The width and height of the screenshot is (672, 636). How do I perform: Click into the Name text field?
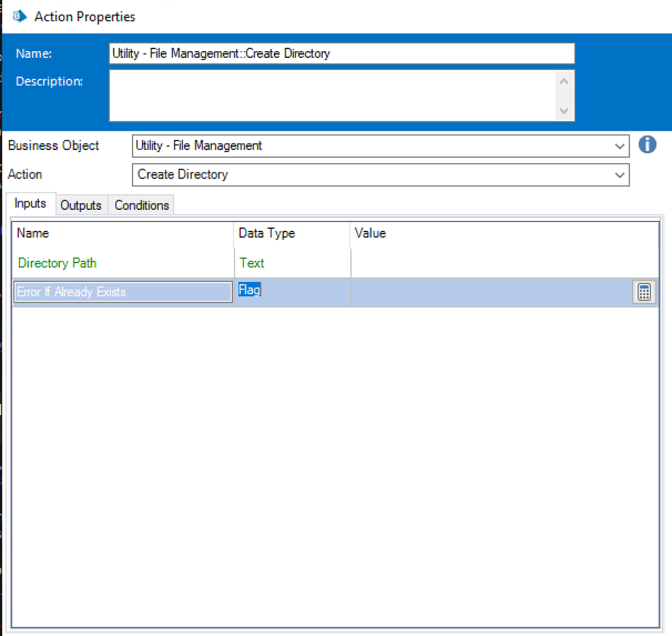342,53
